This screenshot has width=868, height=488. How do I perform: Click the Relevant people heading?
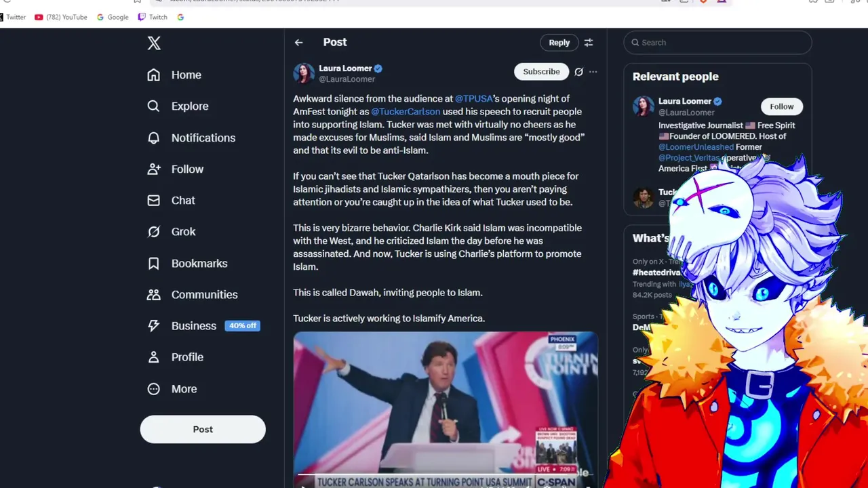coord(675,77)
